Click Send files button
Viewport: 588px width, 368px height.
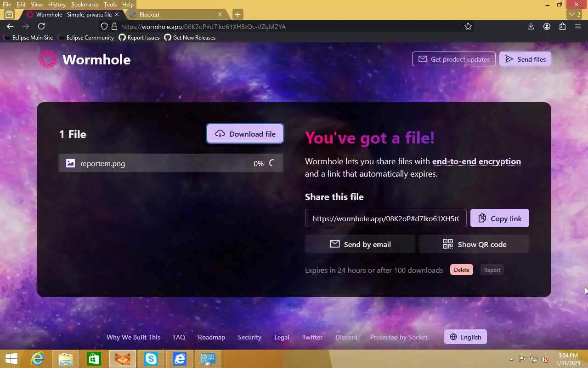coord(525,59)
